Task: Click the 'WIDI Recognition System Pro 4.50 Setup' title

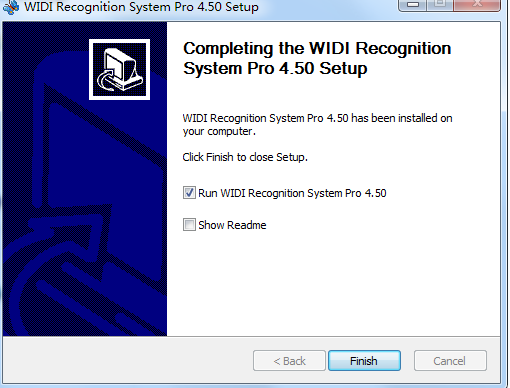Action: coord(141,7)
